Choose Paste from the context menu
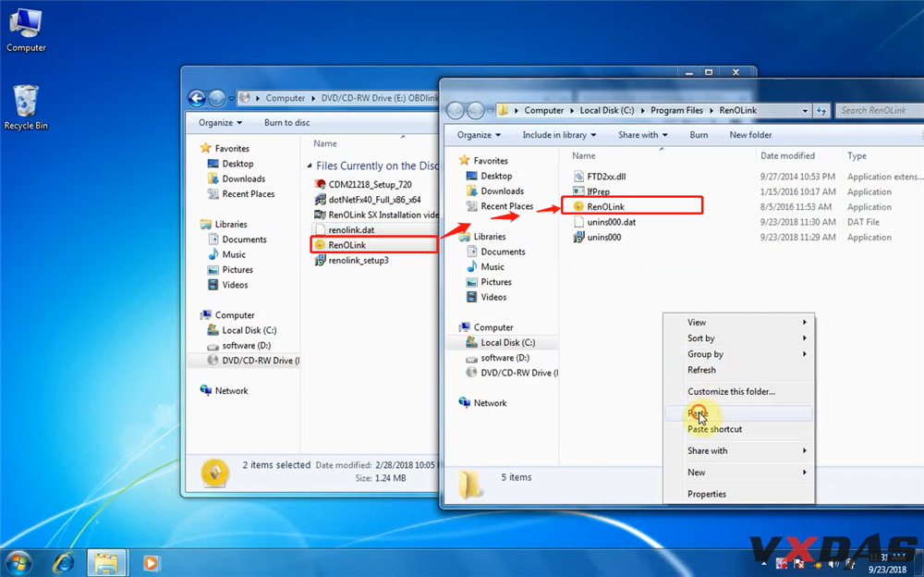 pos(739,413)
